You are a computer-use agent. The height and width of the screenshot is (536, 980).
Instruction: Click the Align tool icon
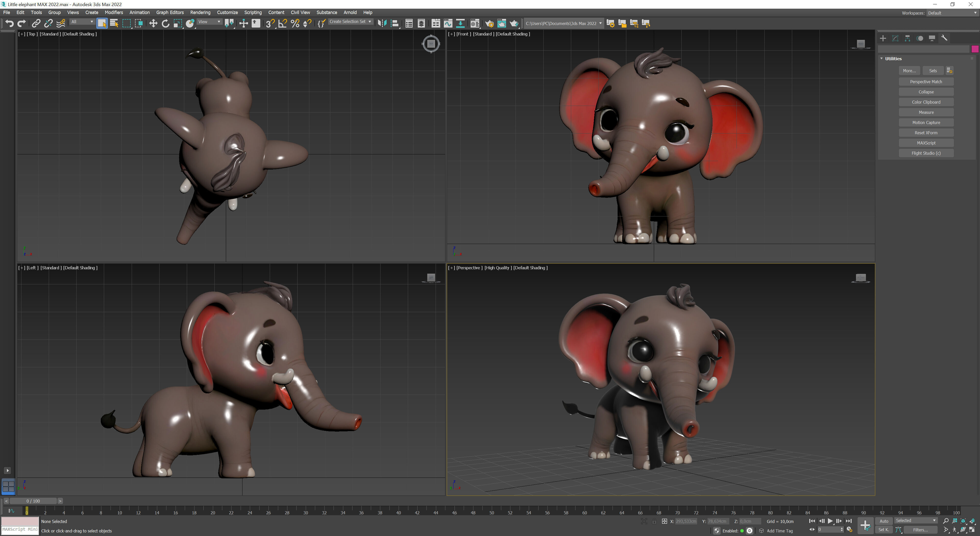coord(395,23)
